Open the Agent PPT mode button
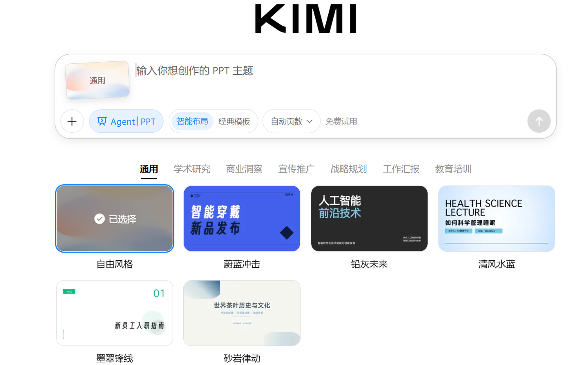This screenshot has height=365, width=588. tap(126, 121)
